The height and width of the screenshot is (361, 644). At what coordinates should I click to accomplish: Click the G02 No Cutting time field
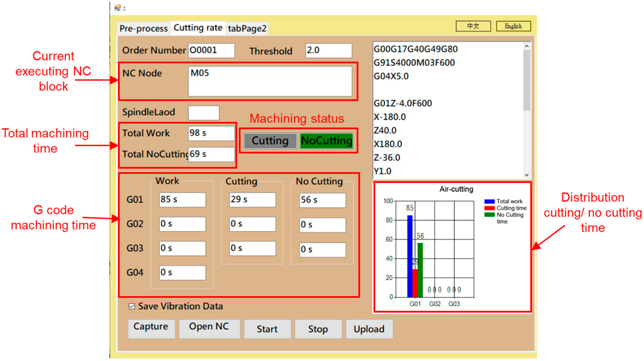323,225
